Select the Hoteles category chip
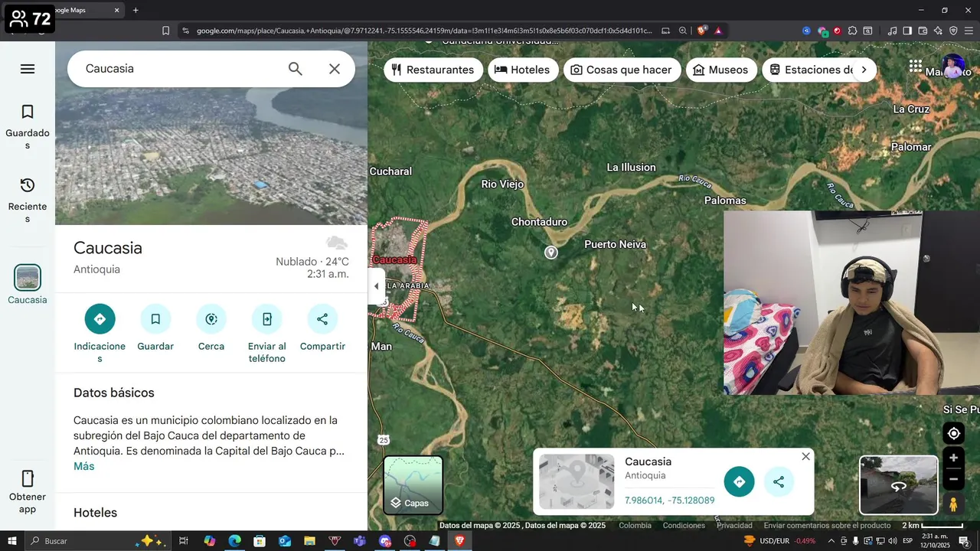This screenshot has width=980, height=551. (523, 70)
